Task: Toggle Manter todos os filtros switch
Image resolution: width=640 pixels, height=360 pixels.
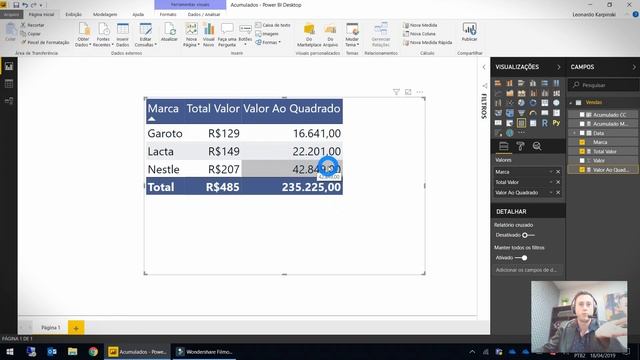Action: click(521, 258)
